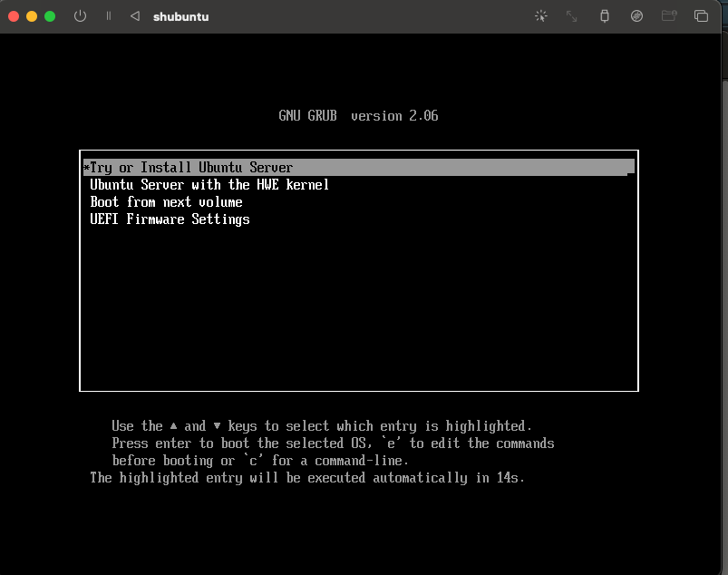Click the 'shubuntu' window title
The height and width of the screenshot is (575, 728).
pos(181,16)
